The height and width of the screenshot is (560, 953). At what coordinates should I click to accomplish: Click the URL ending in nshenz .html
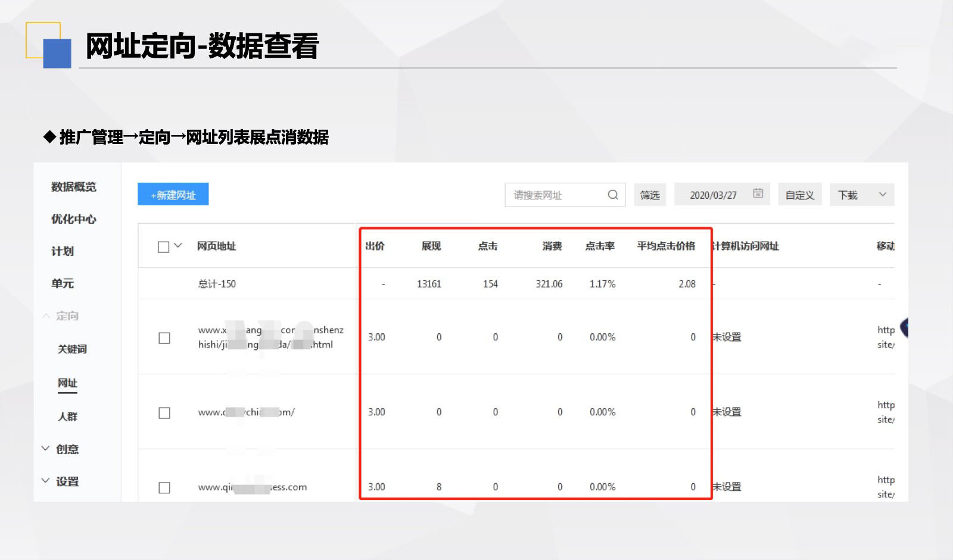click(271, 337)
